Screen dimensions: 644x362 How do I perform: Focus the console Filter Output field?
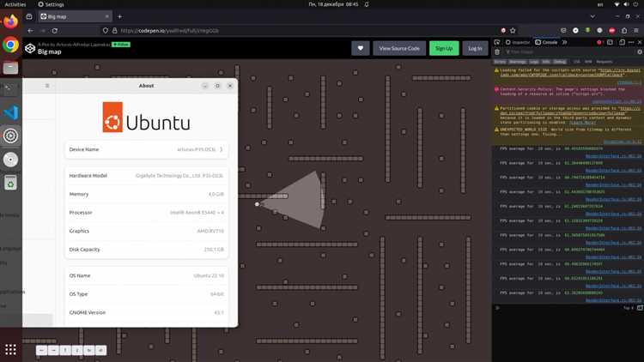pos(568,52)
